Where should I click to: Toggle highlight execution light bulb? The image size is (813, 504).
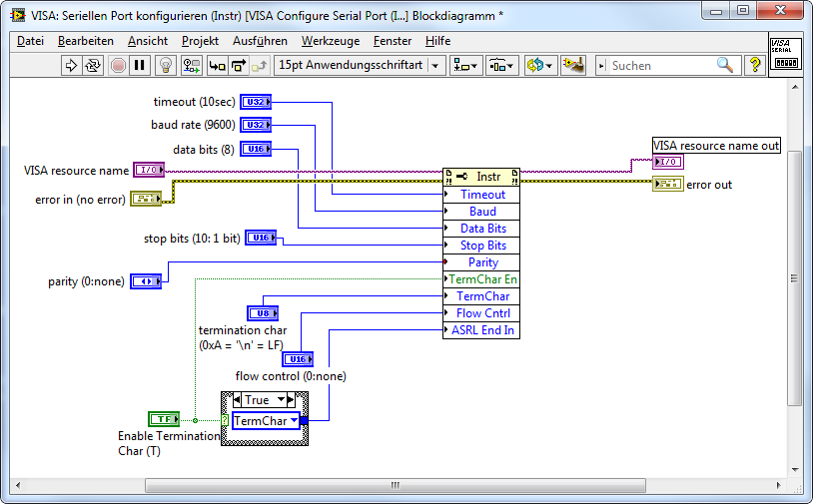(x=166, y=65)
